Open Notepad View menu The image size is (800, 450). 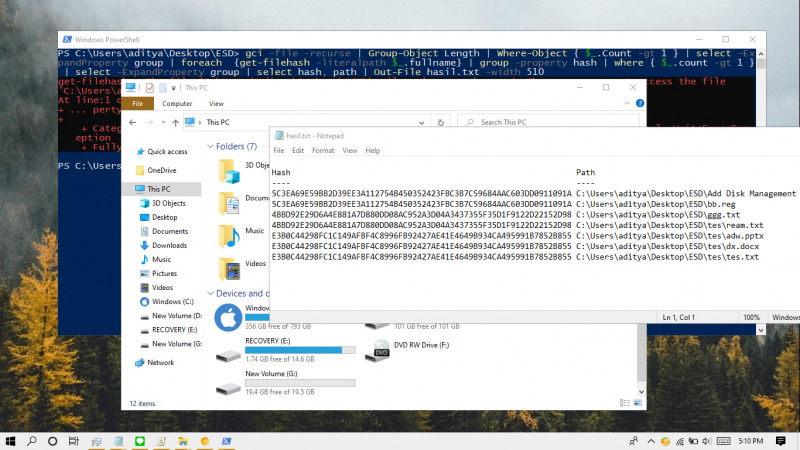point(349,151)
